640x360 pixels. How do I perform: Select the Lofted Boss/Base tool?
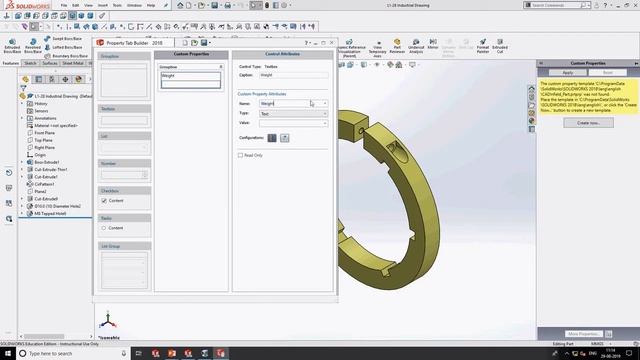coord(63,47)
